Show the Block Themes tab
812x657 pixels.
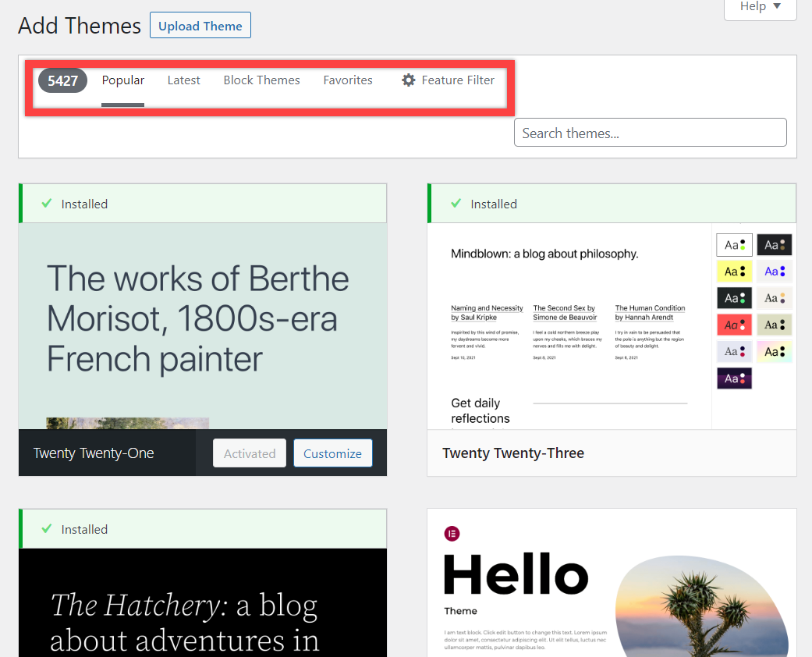(261, 80)
